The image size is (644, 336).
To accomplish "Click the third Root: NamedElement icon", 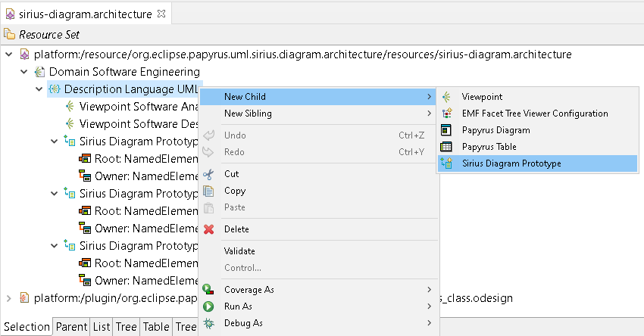I will pos(85,263).
